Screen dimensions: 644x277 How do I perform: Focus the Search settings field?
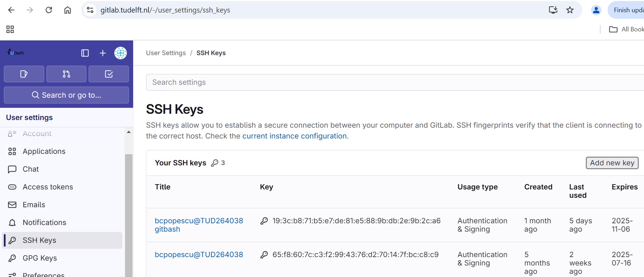pos(395,82)
